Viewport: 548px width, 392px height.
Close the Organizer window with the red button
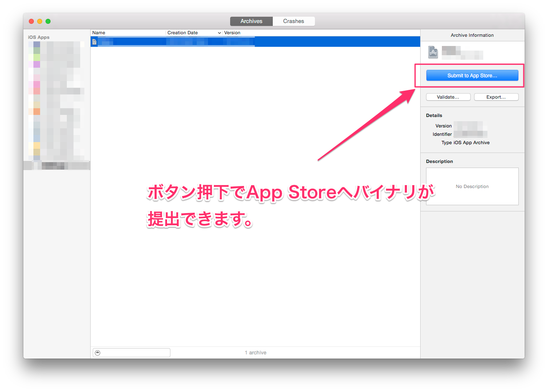coord(31,21)
